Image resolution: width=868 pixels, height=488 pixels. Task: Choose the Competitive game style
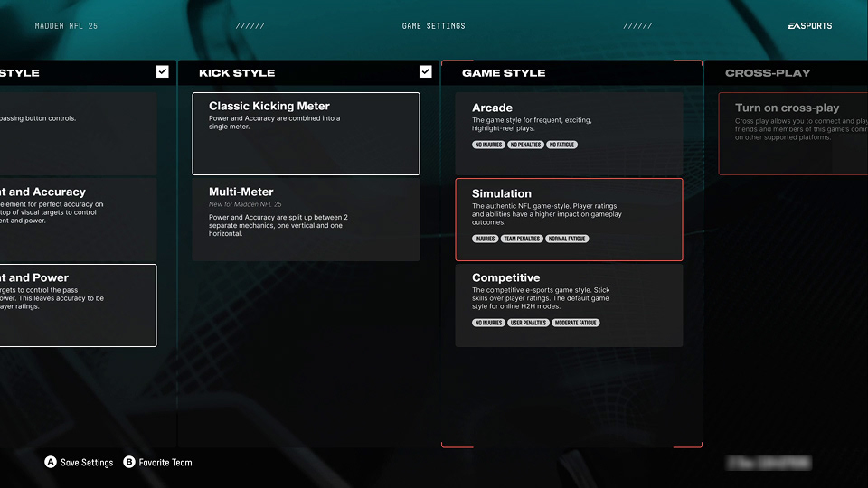coord(569,305)
